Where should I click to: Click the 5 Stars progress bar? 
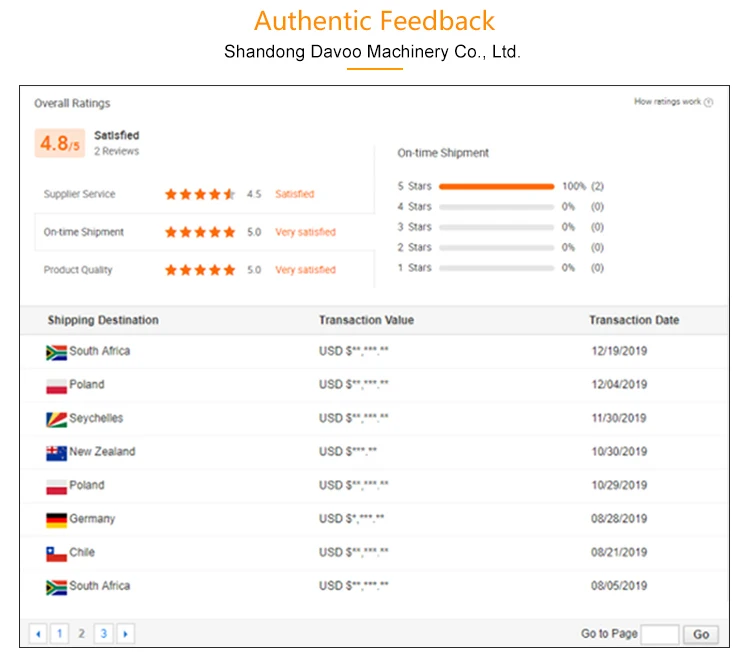[496, 187]
